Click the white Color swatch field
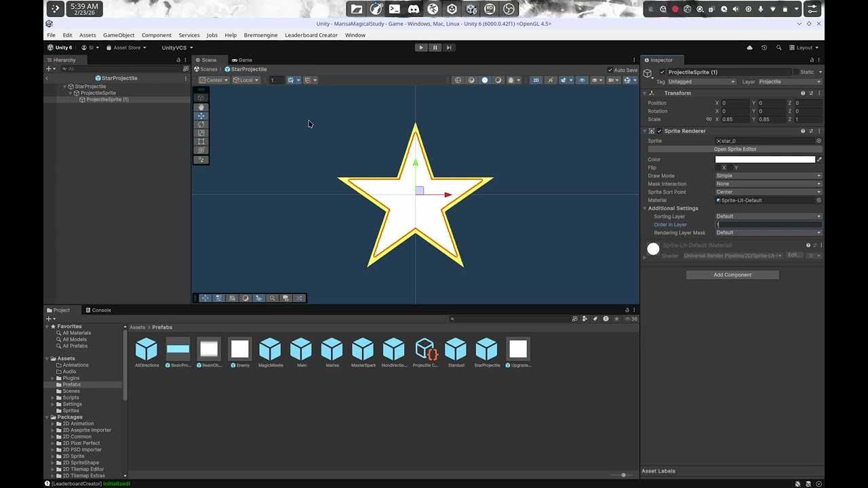This screenshot has width=868, height=488. coord(765,159)
